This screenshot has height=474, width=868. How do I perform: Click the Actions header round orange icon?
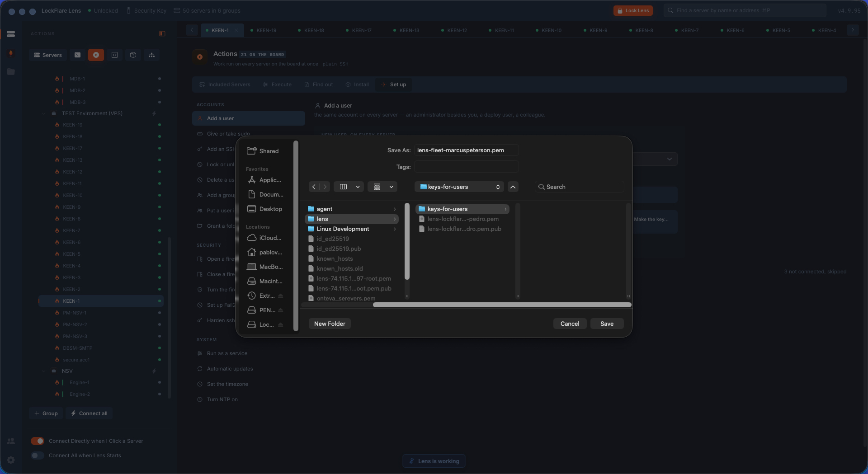pyautogui.click(x=200, y=57)
